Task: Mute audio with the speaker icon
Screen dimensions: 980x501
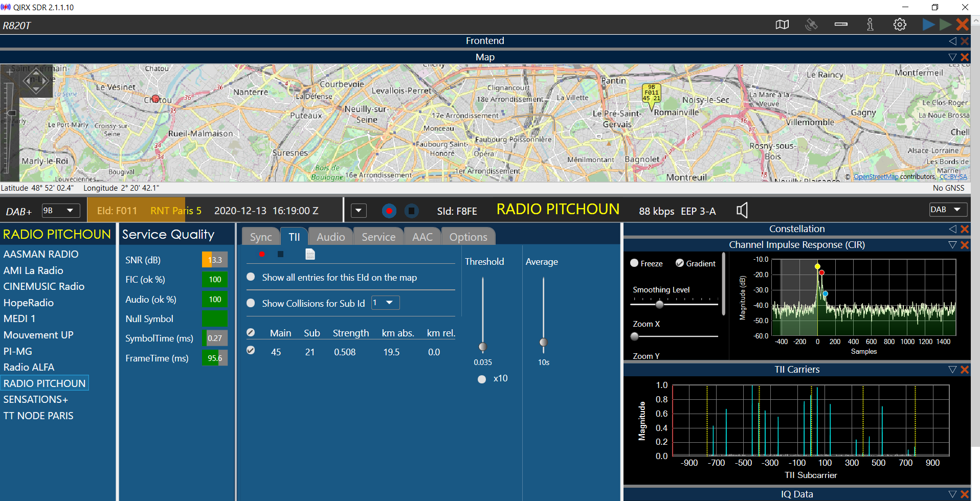Action: (742, 210)
